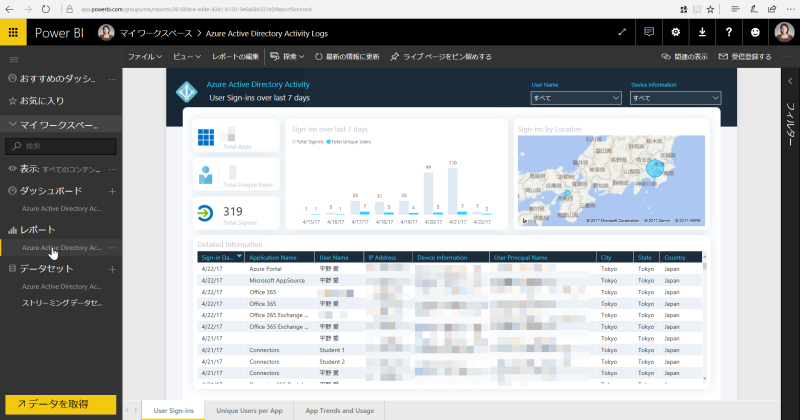Open おすすめのダッシュボード in the sidebar
800x420 pixels.
(x=57, y=79)
